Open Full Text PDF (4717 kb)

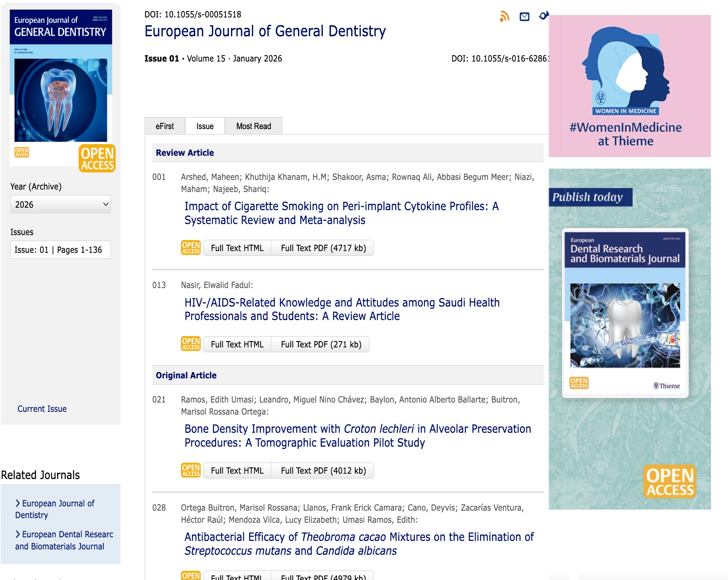[x=323, y=248]
